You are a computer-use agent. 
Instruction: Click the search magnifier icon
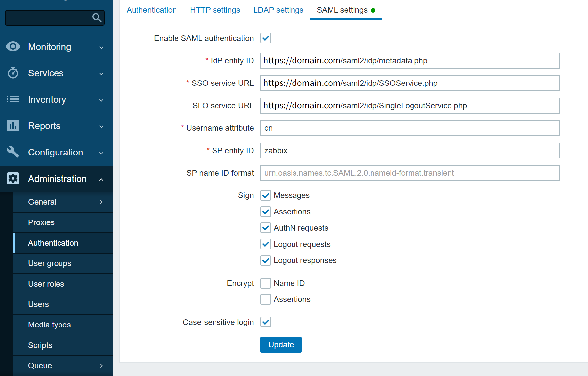[97, 17]
